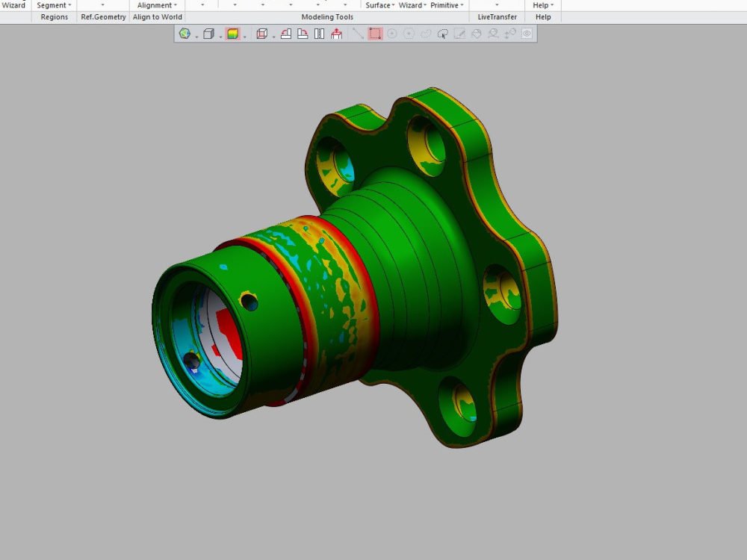Click the Modeling Tools group label
Viewport: 747px width, 560px height.
pos(327,17)
